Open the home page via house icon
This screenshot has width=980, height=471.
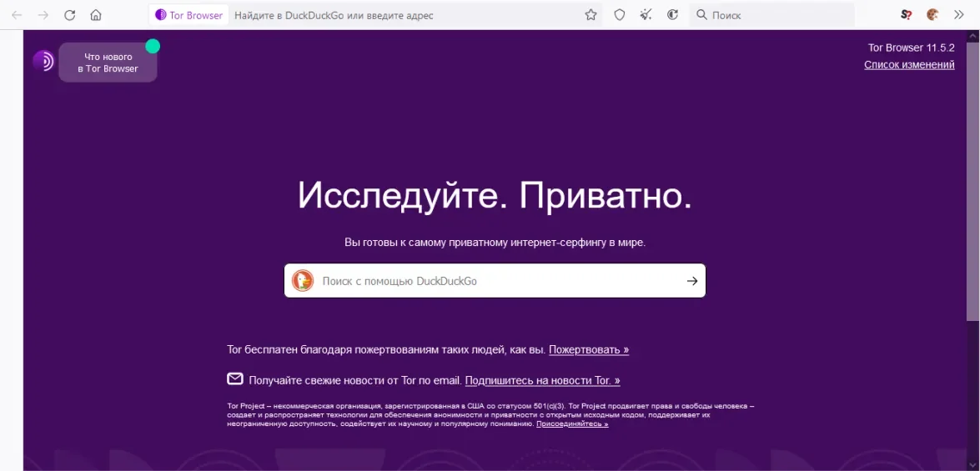coord(96,15)
